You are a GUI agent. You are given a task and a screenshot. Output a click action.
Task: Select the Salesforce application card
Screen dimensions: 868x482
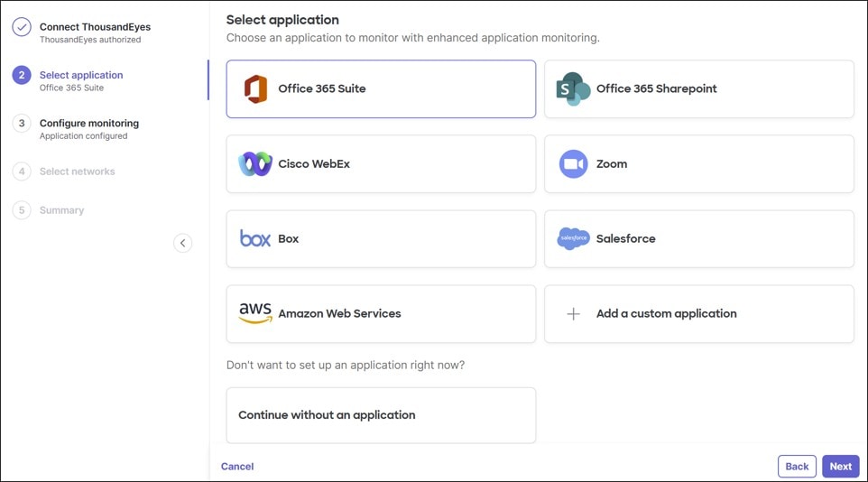pos(699,239)
